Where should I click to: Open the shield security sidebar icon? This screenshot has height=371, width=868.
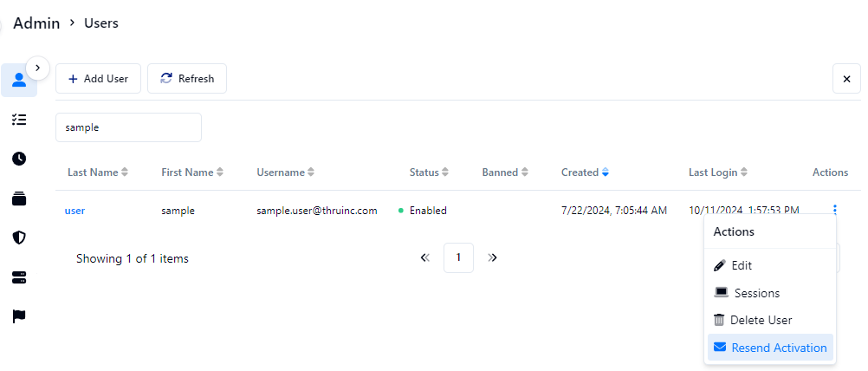click(x=19, y=238)
